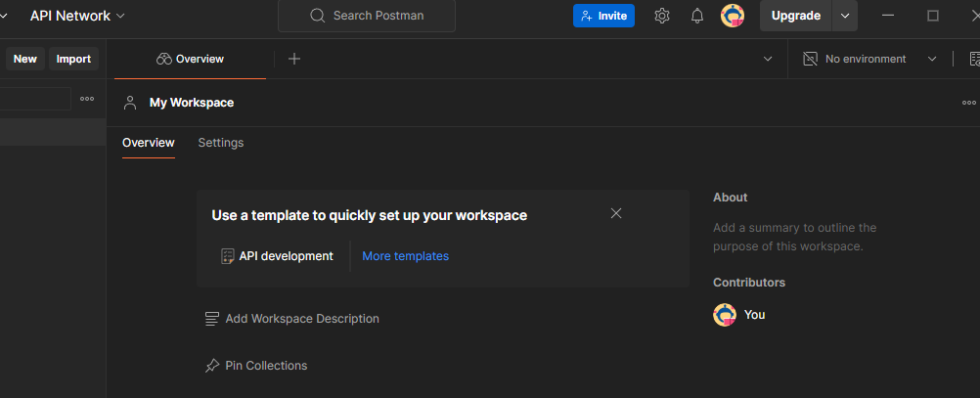
Task: Click the My Workspace person icon
Action: [x=130, y=103]
